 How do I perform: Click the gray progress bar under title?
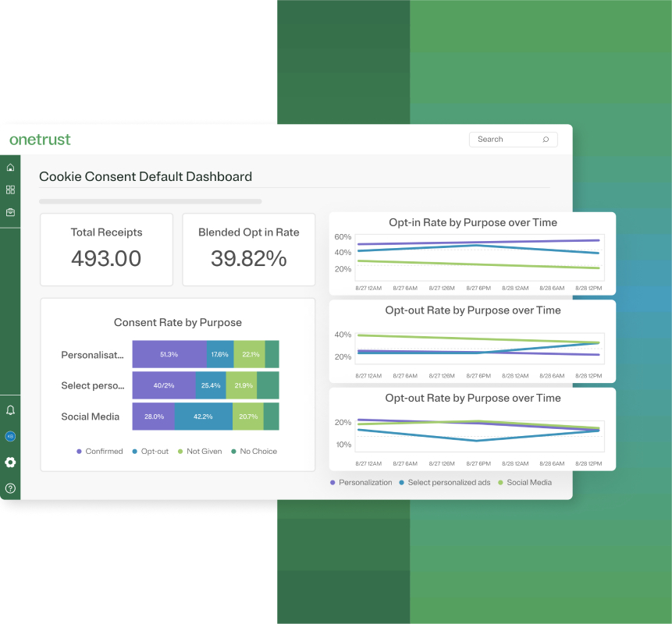(x=151, y=201)
